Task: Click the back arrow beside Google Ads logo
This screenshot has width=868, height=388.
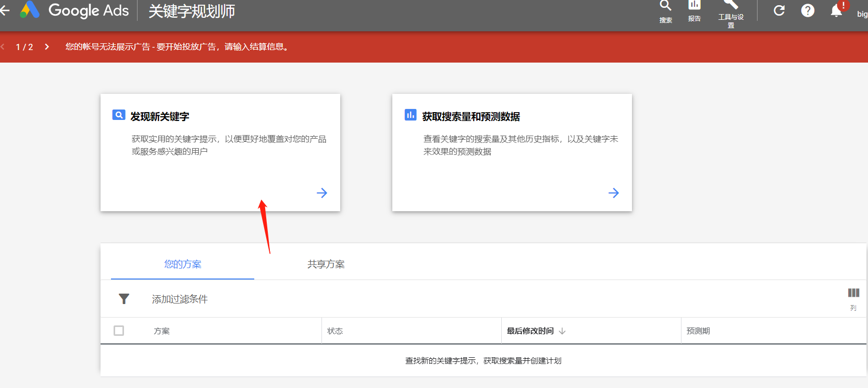Action: click(5, 10)
